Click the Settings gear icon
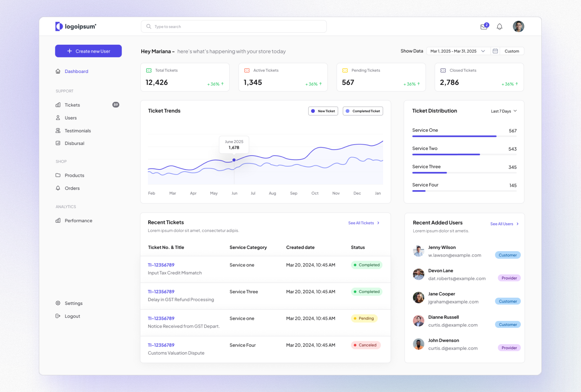Screen dimensions: 581x392 coord(58,303)
